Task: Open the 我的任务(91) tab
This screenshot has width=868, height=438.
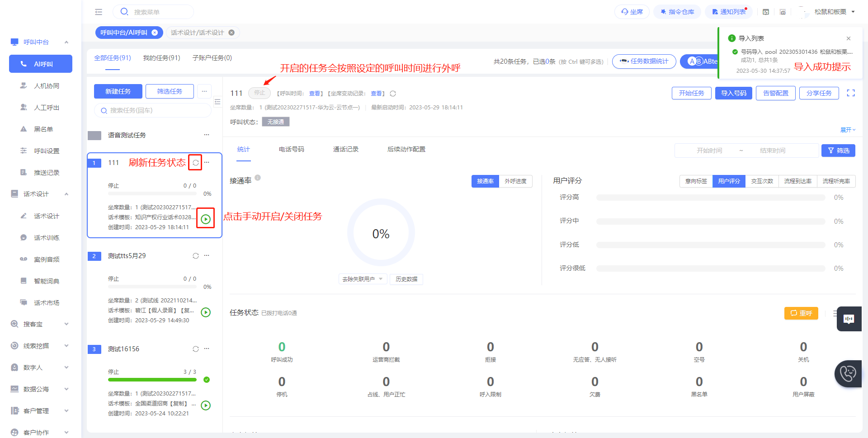Action: tap(161, 58)
